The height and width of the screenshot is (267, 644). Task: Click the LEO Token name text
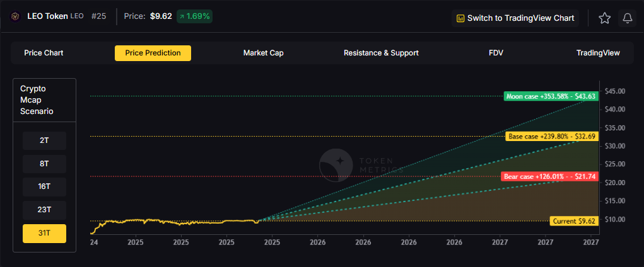coord(48,16)
